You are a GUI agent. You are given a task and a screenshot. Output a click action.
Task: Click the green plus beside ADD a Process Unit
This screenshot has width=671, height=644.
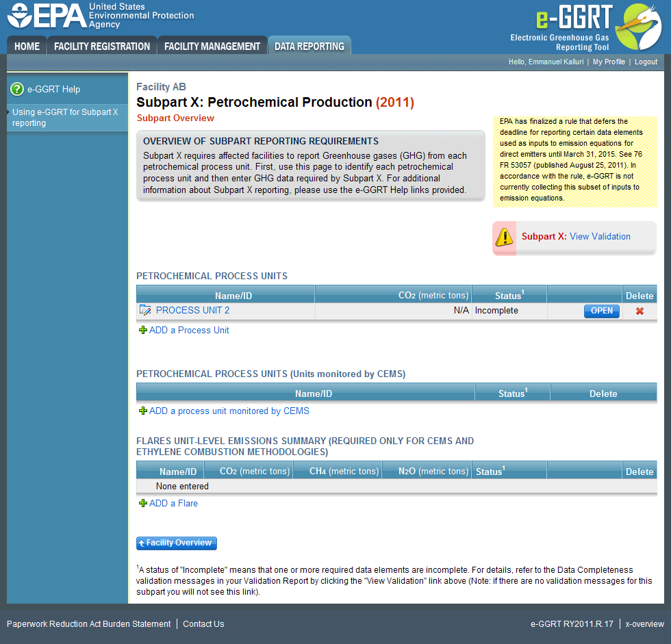tap(143, 330)
